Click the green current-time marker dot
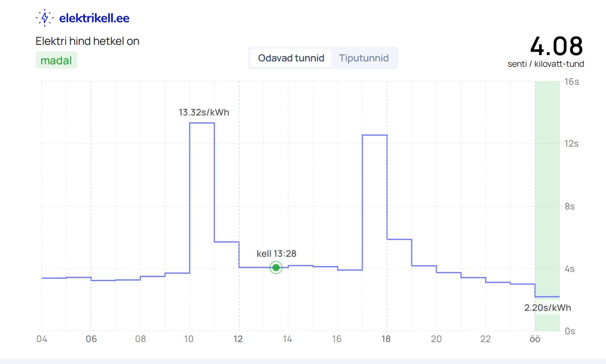The height and width of the screenshot is (364, 606). [x=276, y=267]
